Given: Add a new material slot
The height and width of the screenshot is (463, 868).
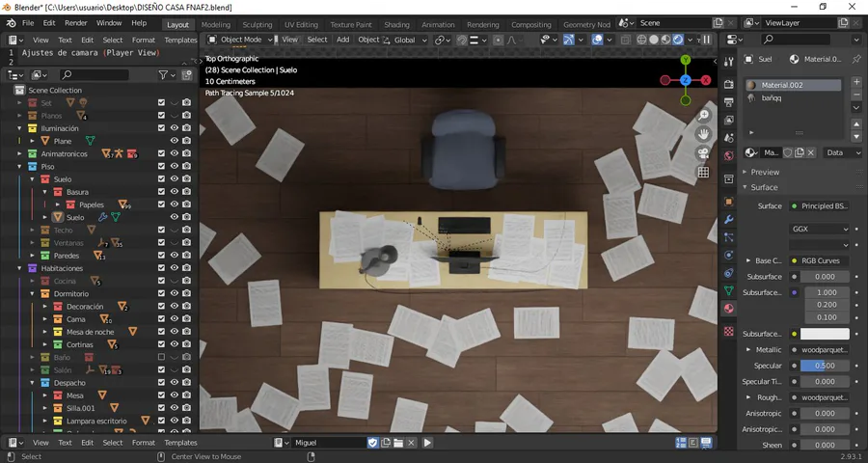Looking at the screenshot, I should click(856, 82).
